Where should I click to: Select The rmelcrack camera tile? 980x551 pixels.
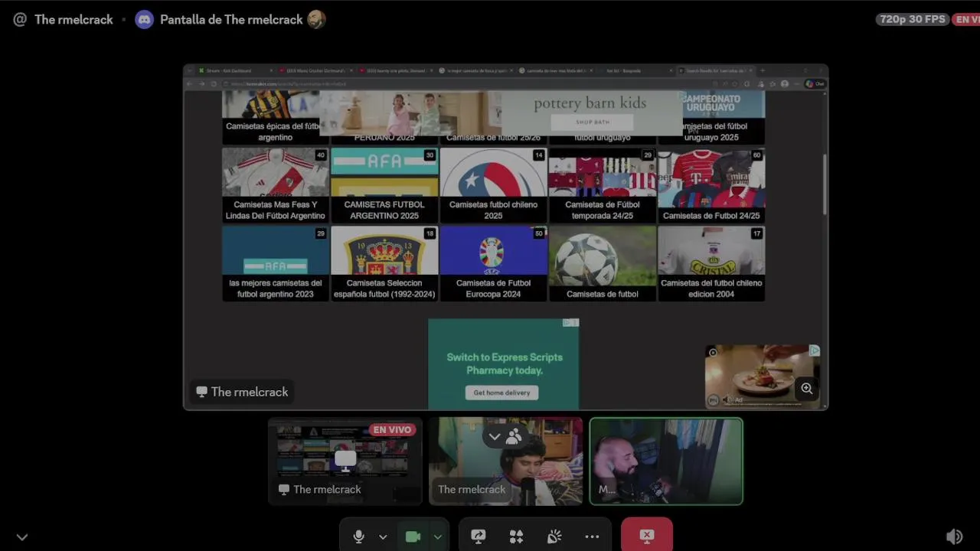pyautogui.click(x=505, y=461)
